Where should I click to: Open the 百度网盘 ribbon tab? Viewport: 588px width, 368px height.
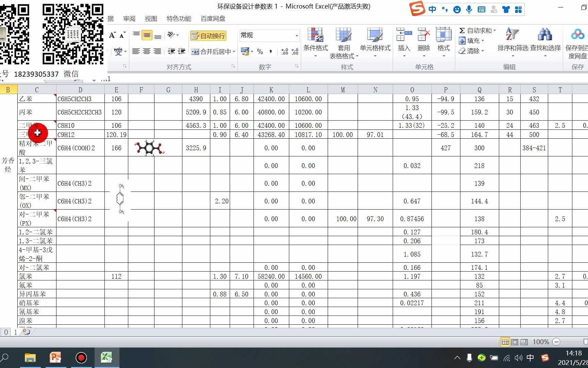click(213, 19)
